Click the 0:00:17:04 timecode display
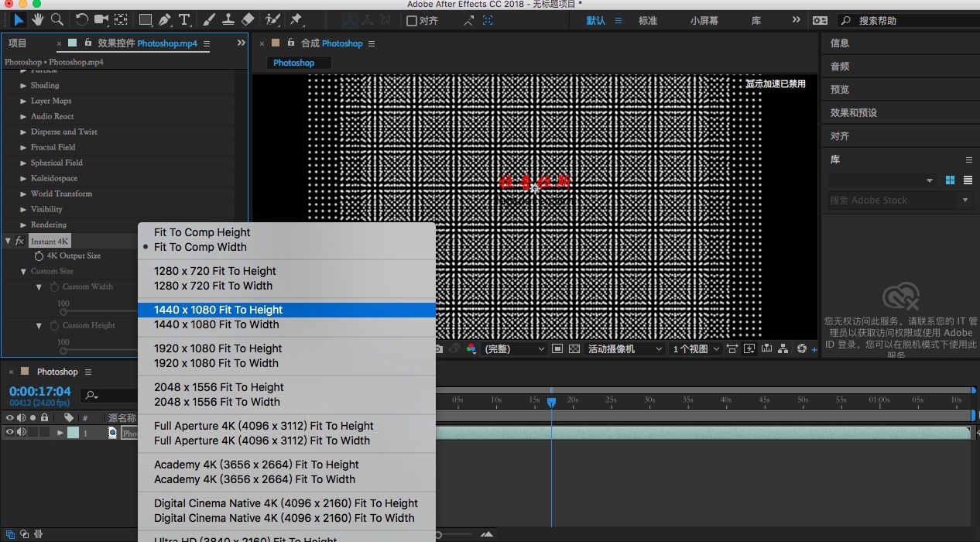The width and height of the screenshot is (980, 542). pyautogui.click(x=40, y=391)
